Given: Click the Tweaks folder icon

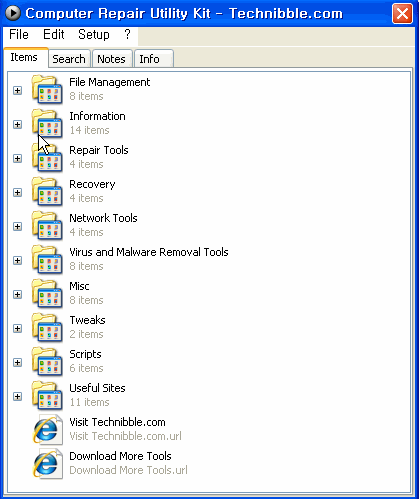Looking at the screenshot, I should pos(47,327).
